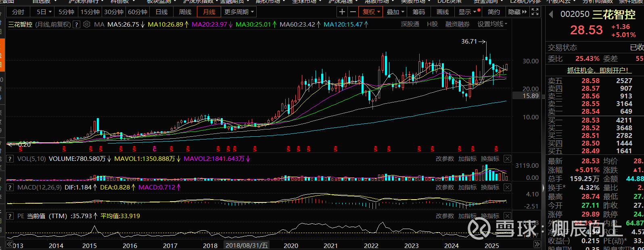
Task: Zoom out the chart with minus button
Action: 353,12
